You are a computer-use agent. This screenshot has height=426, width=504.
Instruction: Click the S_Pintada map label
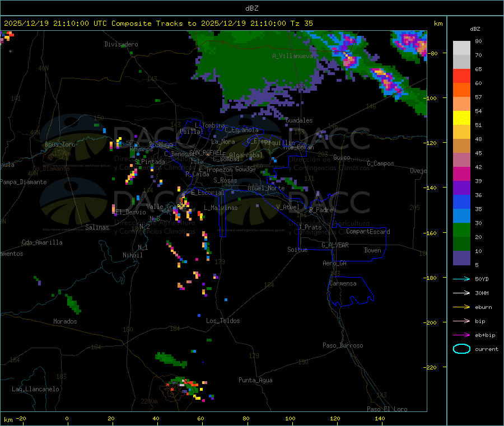pos(150,162)
